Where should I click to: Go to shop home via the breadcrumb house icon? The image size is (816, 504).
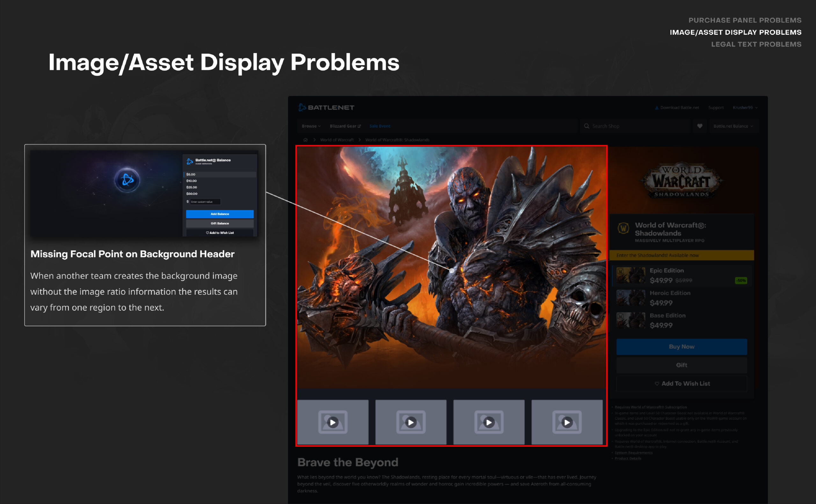point(305,140)
